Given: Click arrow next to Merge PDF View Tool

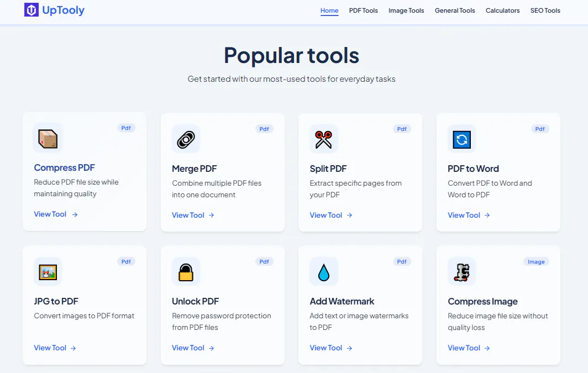Looking at the screenshot, I should 212,215.
